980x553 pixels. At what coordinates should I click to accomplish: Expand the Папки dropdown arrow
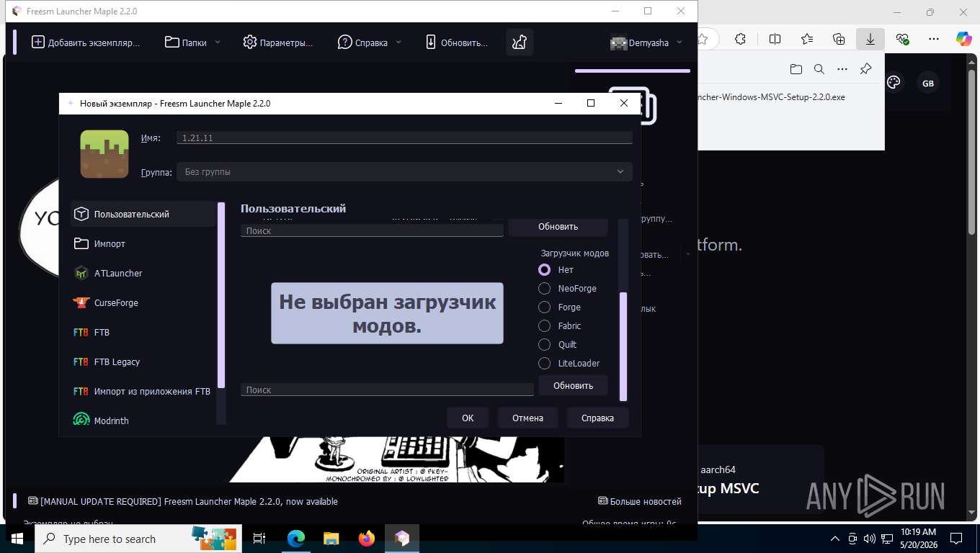tap(218, 42)
